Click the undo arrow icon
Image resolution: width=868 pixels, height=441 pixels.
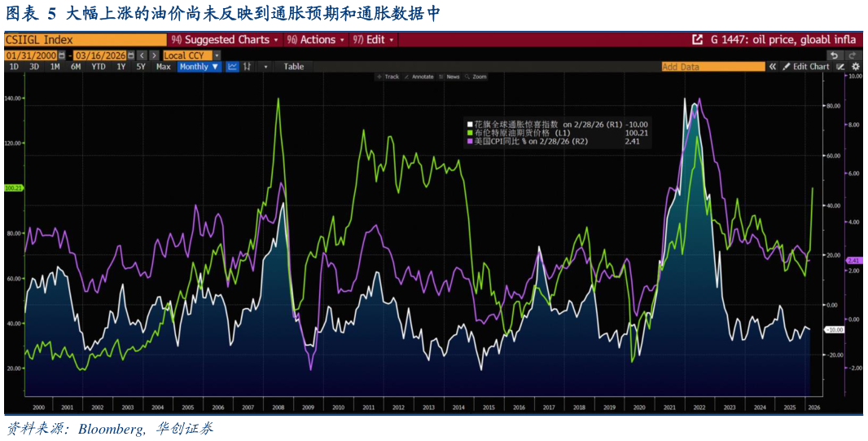pos(833,55)
